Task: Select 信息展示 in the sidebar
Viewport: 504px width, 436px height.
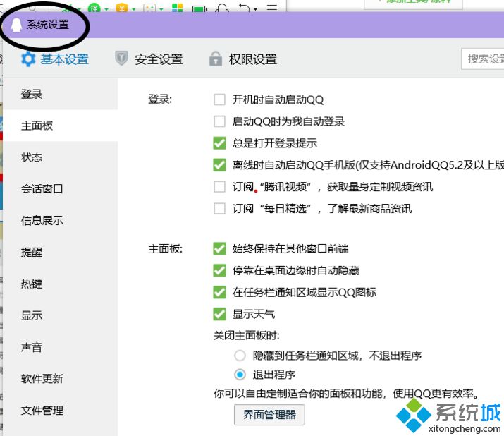Action: pos(61,220)
